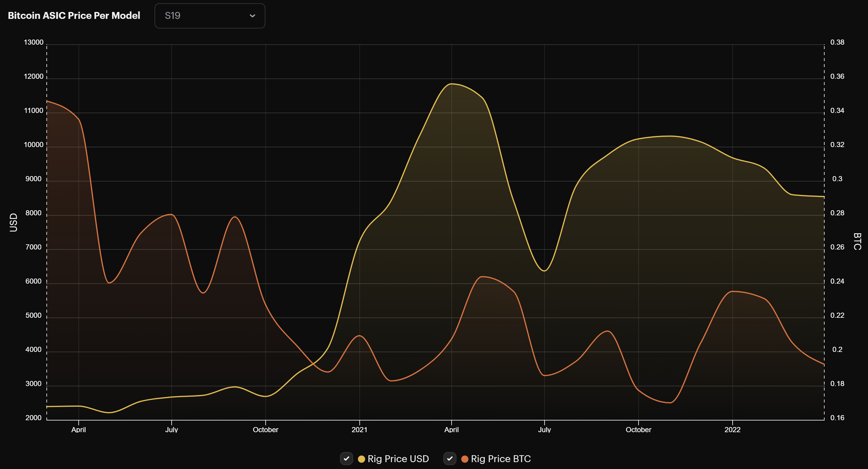Image resolution: width=868 pixels, height=469 pixels.
Task: Expand the model selector to change from S19
Action: [210, 16]
